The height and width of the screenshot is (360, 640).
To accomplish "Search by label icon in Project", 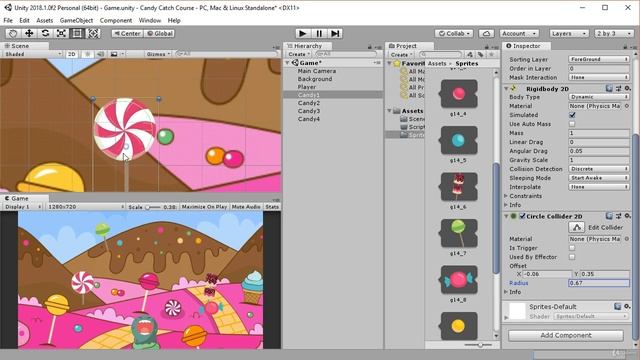I will [x=480, y=54].
